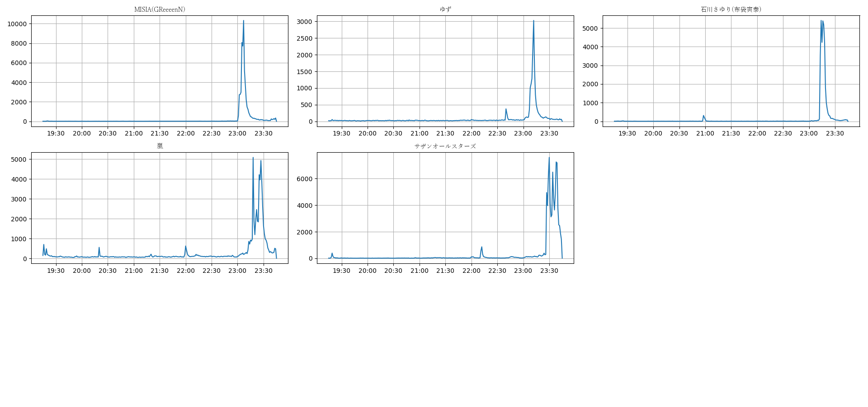Click the 10000 y-axis label in MISIA chart
The height and width of the screenshot is (407, 868).
tap(17, 24)
